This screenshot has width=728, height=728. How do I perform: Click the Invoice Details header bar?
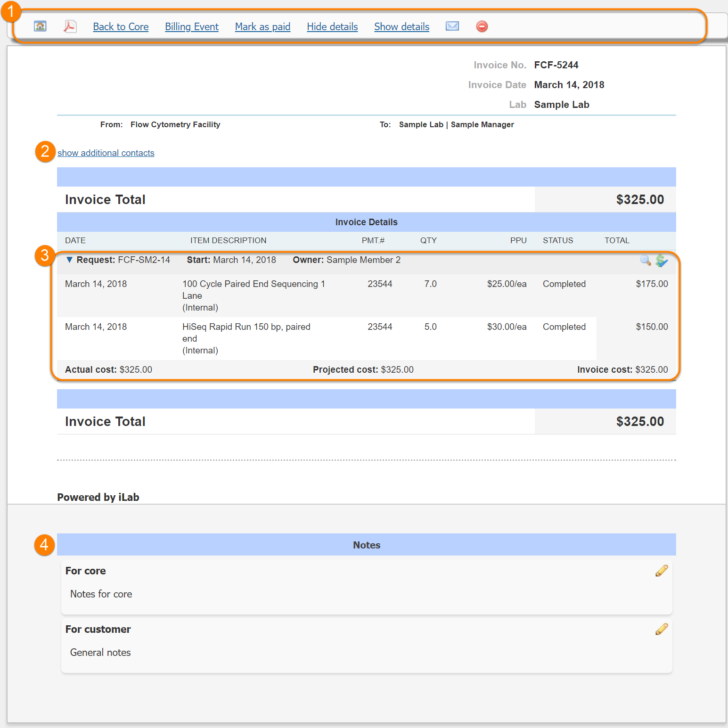(366, 222)
